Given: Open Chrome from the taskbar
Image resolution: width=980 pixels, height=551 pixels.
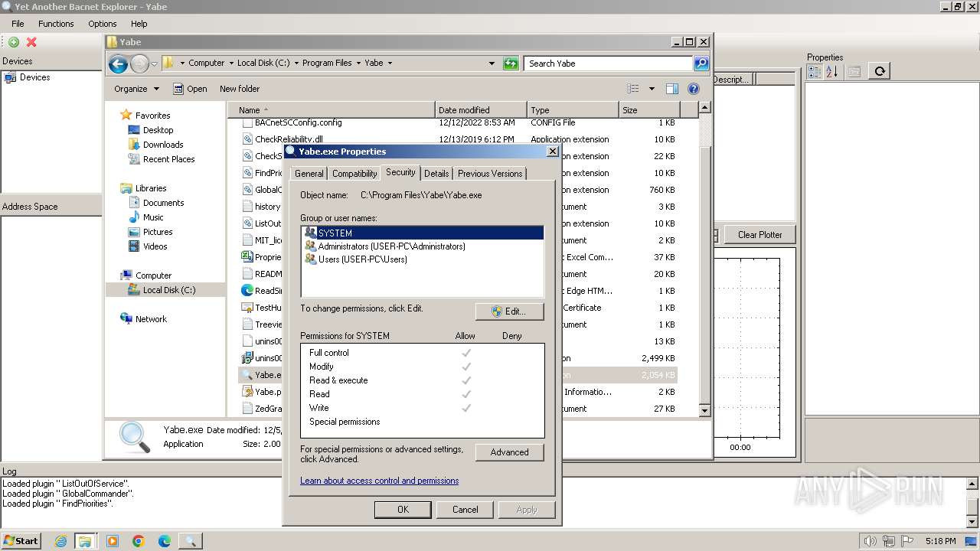Looking at the screenshot, I should (139, 541).
